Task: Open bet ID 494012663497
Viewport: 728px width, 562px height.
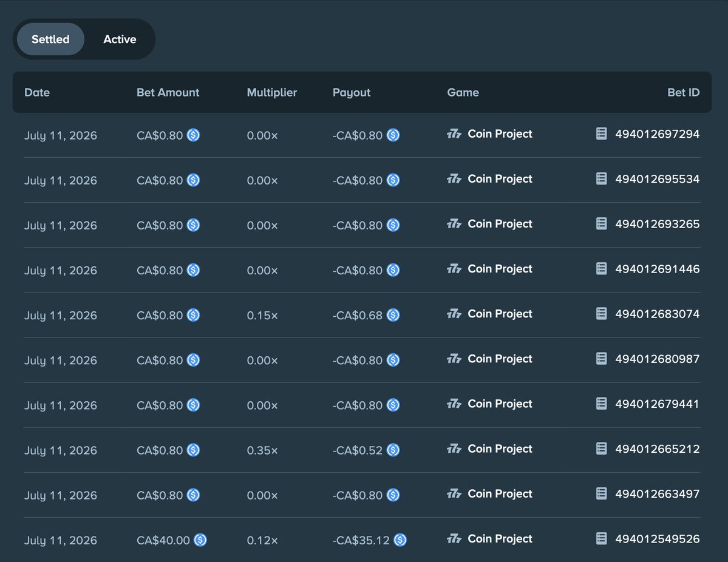Action: [x=657, y=494]
